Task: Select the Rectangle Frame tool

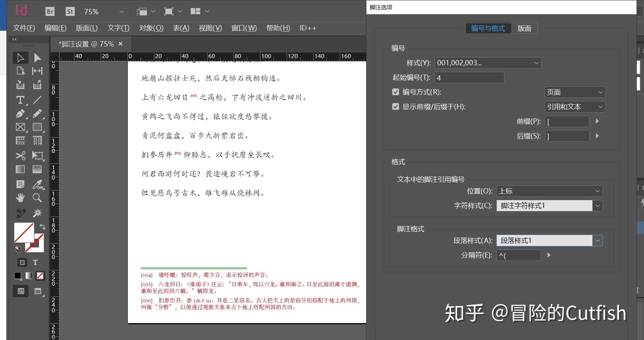Action: [20, 127]
